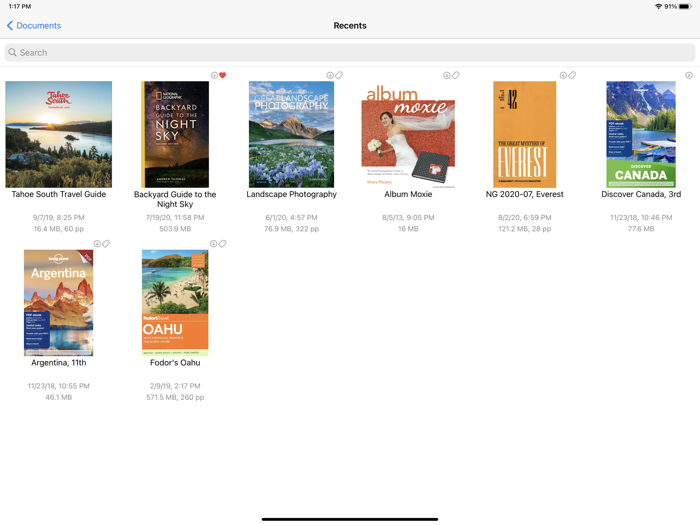Tap date '9/7/19, 8:25 PM'

pos(58,217)
